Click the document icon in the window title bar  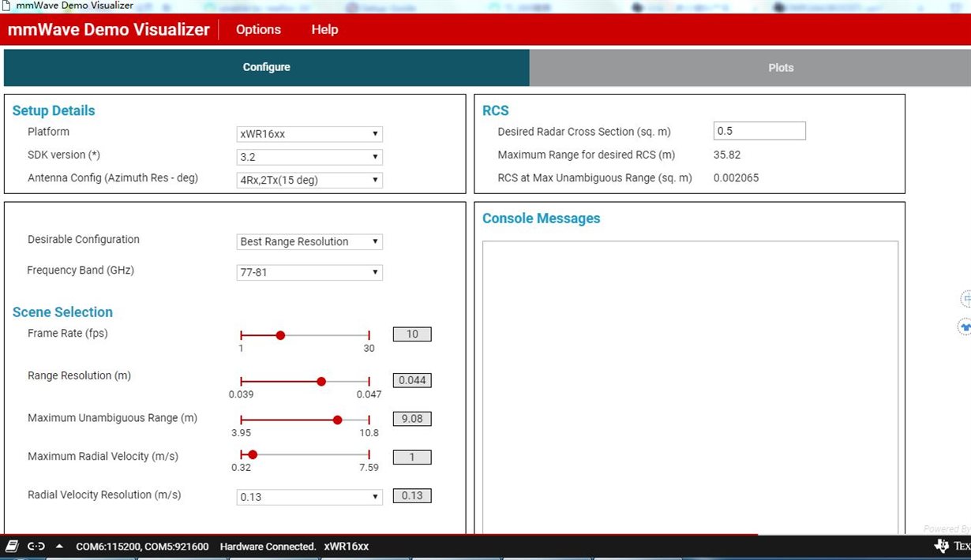(x=7, y=6)
